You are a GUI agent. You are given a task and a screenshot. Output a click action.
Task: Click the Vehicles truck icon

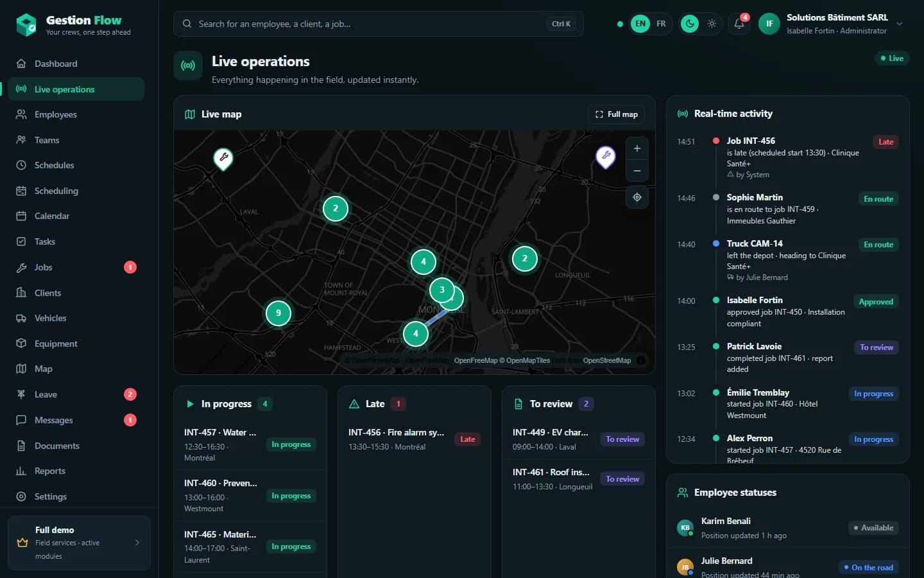pyautogui.click(x=21, y=318)
